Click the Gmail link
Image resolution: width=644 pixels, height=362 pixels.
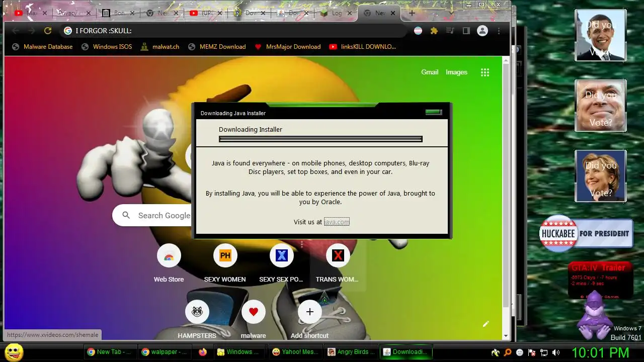point(430,72)
